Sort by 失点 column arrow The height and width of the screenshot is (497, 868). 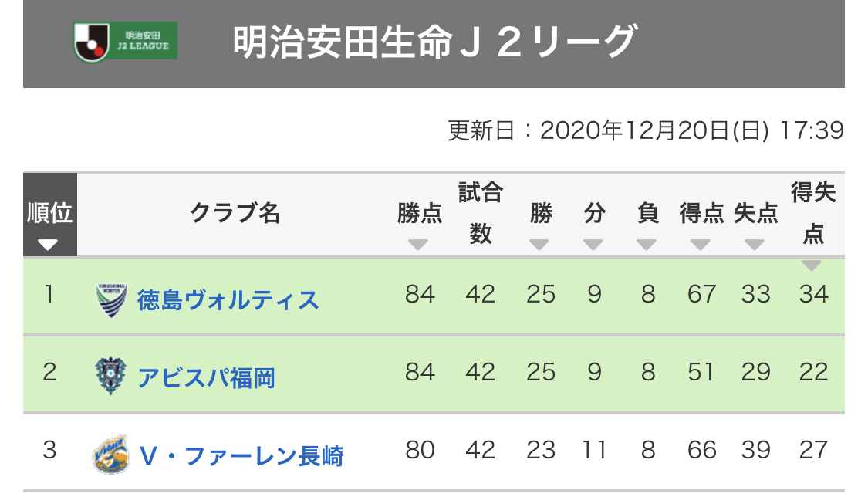click(754, 244)
